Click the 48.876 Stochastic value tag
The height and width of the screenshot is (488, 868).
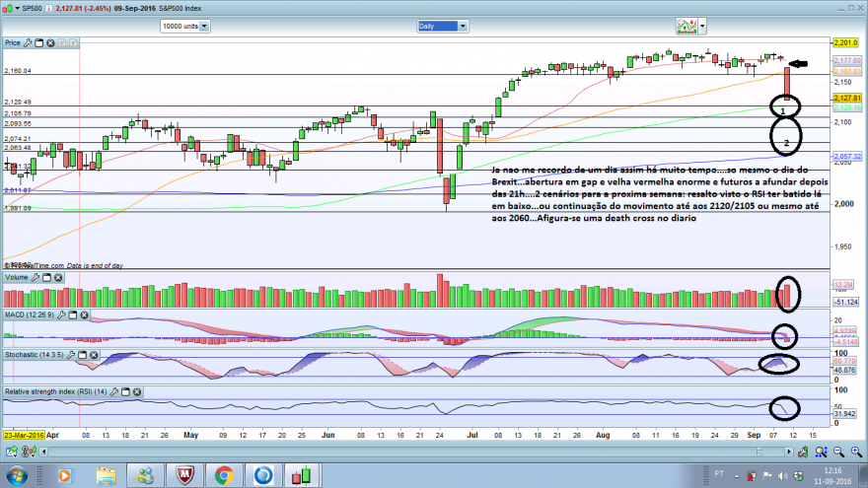click(844, 370)
